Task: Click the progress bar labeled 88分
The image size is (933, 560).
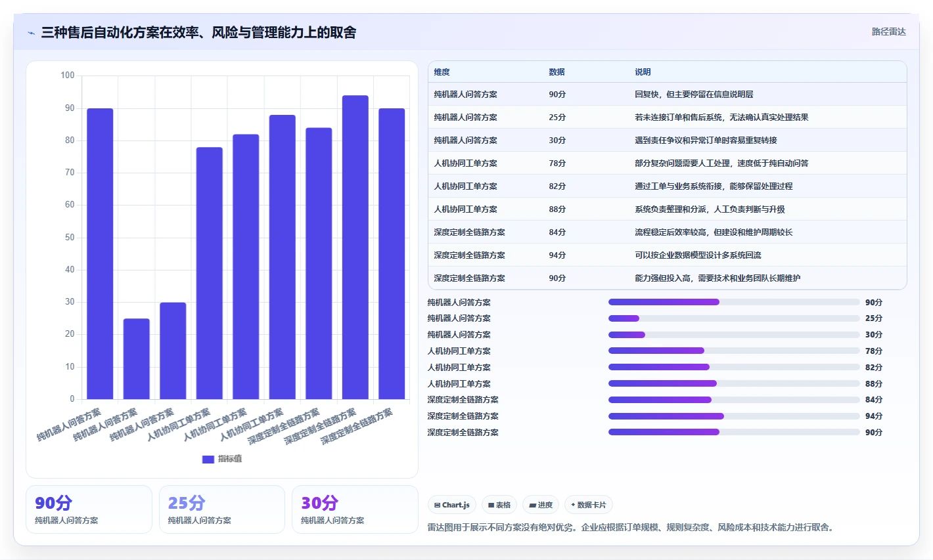Action: pyautogui.click(x=734, y=383)
